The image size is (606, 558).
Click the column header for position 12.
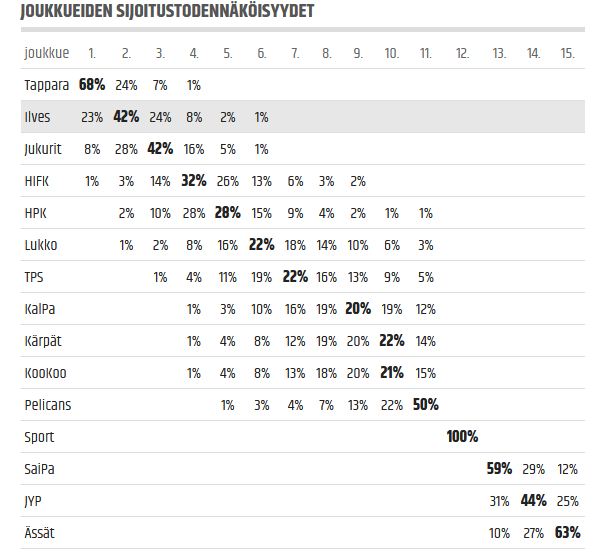[462, 52]
